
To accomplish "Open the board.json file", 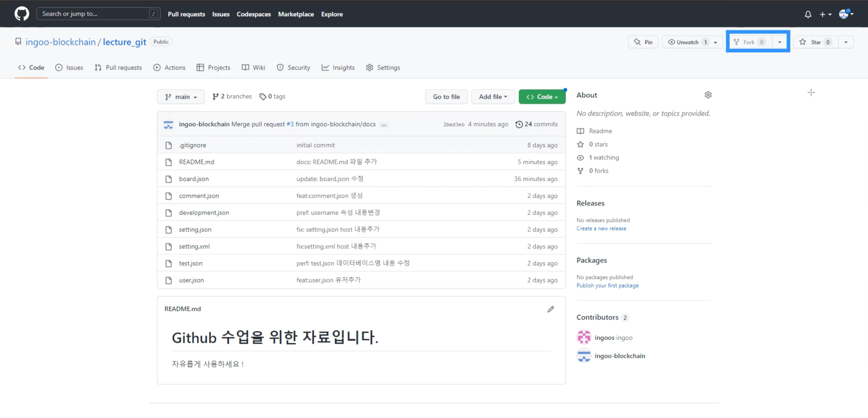I will (x=194, y=179).
